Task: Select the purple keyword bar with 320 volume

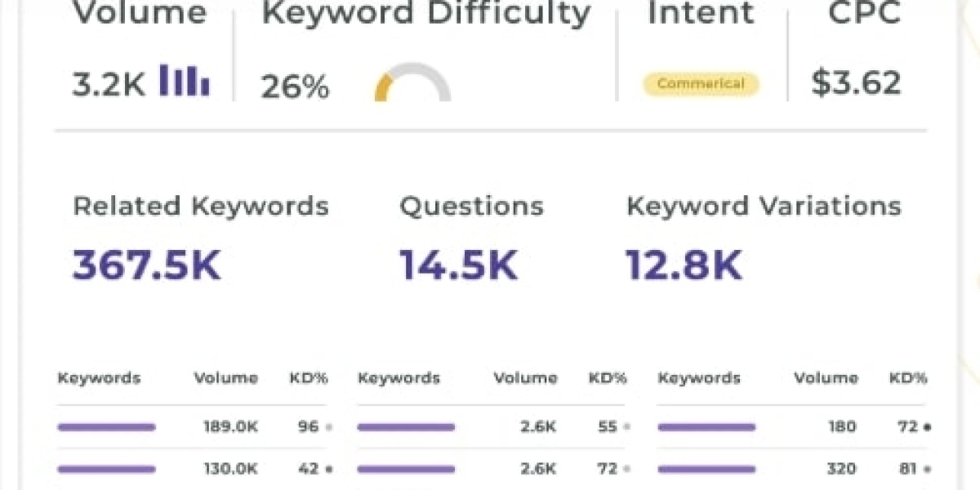Action: [x=706, y=469]
